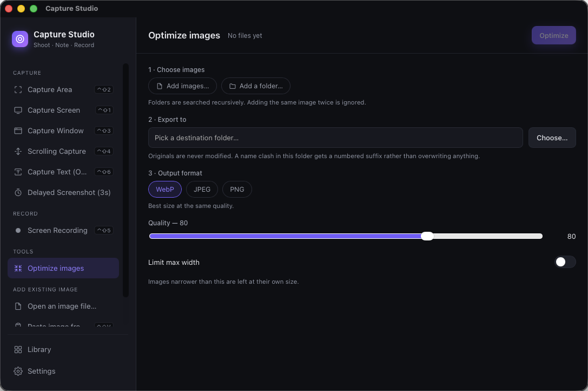The width and height of the screenshot is (588, 391).
Task: Click the '1 · Choose images' label
Action: tap(176, 70)
